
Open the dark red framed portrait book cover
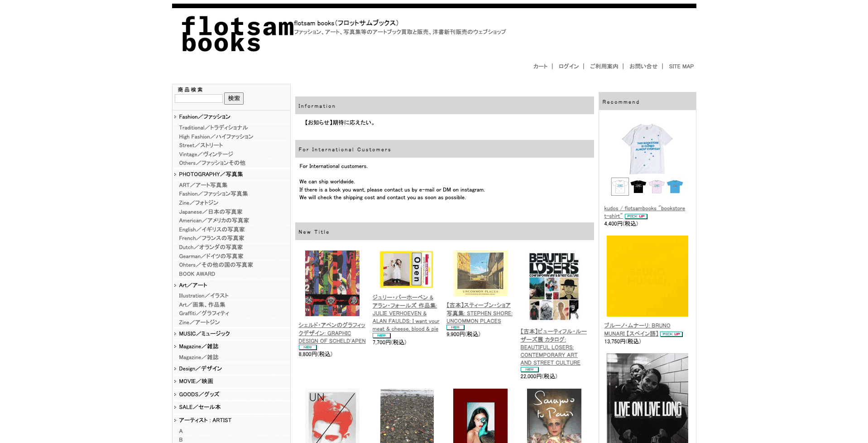[x=480, y=416]
